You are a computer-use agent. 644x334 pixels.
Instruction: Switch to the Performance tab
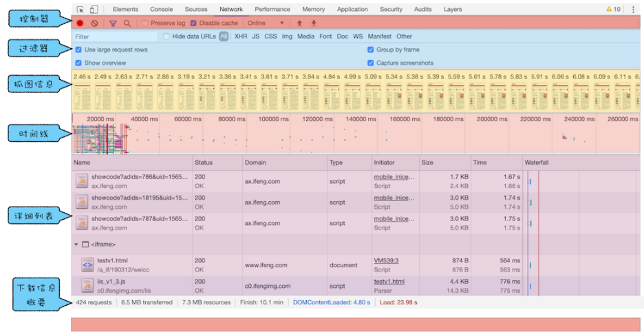[272, 10]
